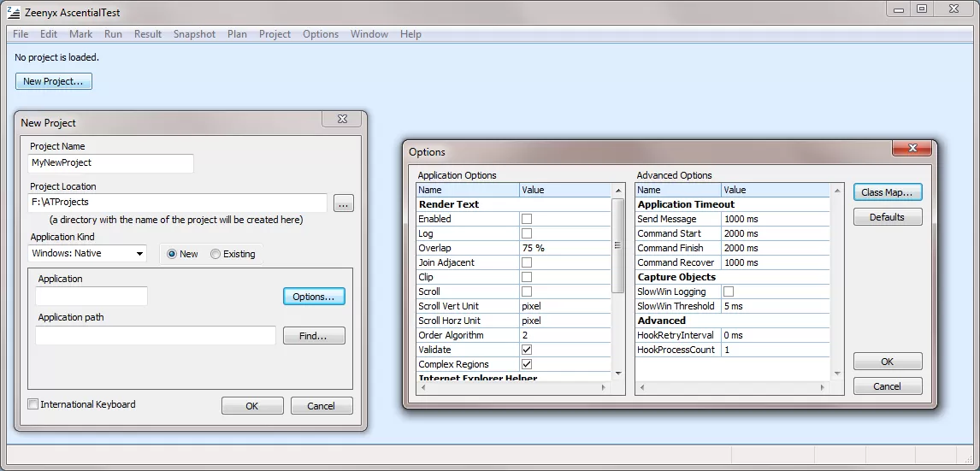Open the Run menu
The width and height of the screenshot is (980, 471).
(x=113, y=34)
